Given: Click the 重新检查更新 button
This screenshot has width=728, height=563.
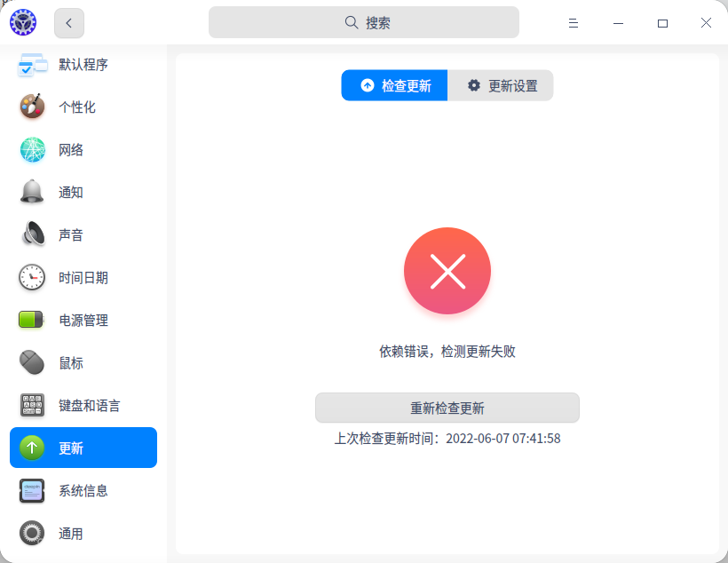Looking at the screenshot, I should click(x=447, y=408).
